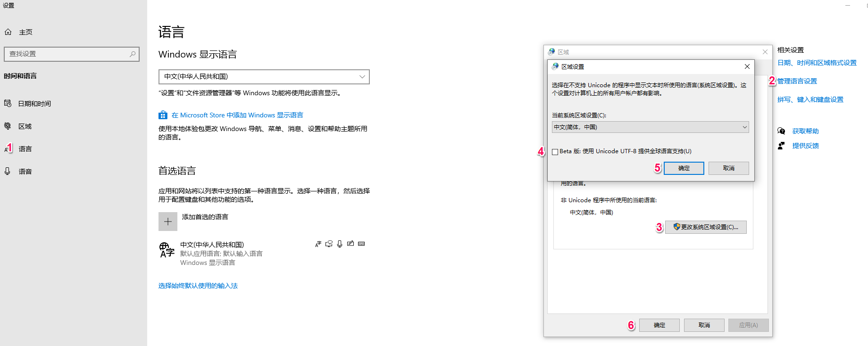Click the 应用(A) button in 区域 window
868x346 pixels.
pyautogui.click(x=749, y=325)
